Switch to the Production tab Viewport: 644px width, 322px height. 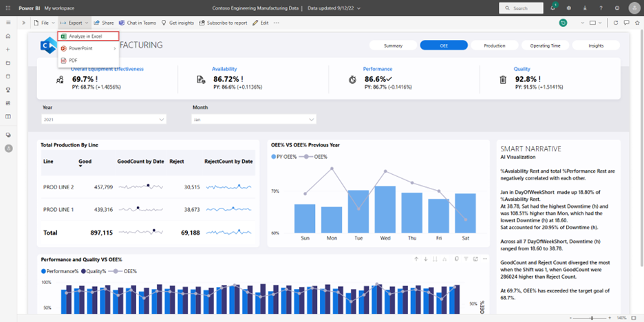(x=494, y=45)
